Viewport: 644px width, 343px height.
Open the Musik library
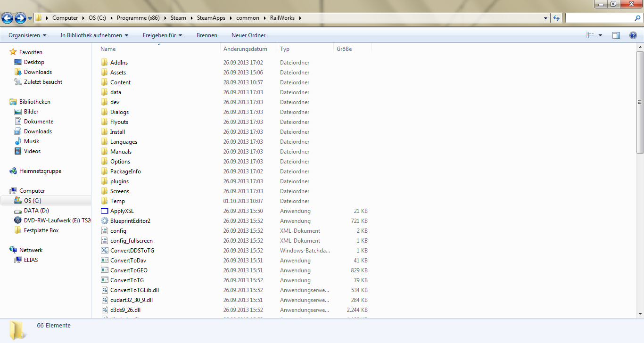pyautogui.click(x=32, y=141)
